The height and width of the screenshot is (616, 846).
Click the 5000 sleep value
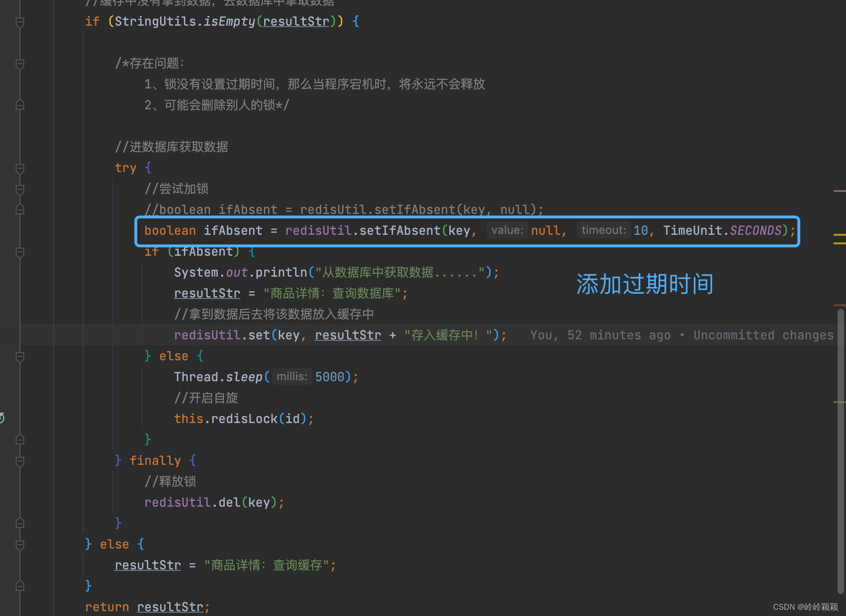point(329,377)
